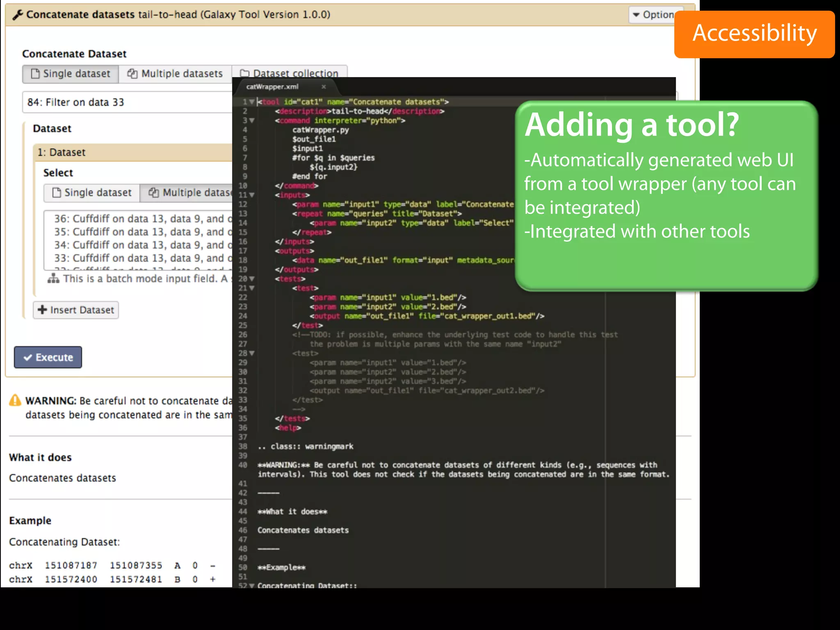Select Dataset collection toggle
Viewport: 840px width, 630px height.
click(x=290, y=72)
